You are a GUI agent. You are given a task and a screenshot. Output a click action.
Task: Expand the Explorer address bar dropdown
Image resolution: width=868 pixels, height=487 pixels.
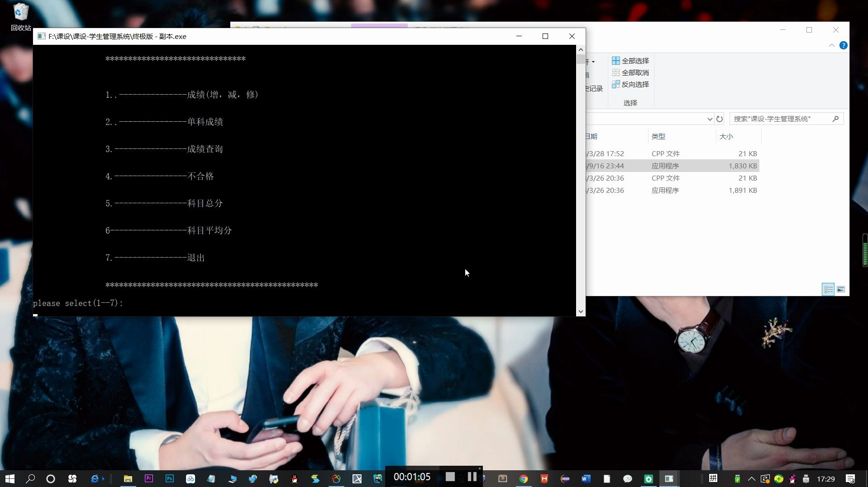710,119
